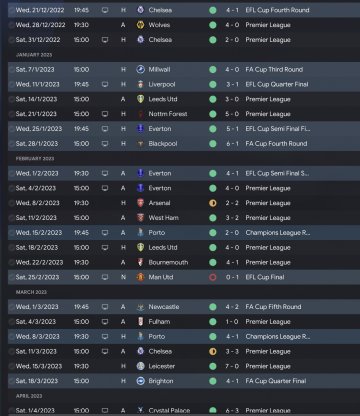Open the Crystal Palace team link
Screen dimensions: 360x416
169,410
